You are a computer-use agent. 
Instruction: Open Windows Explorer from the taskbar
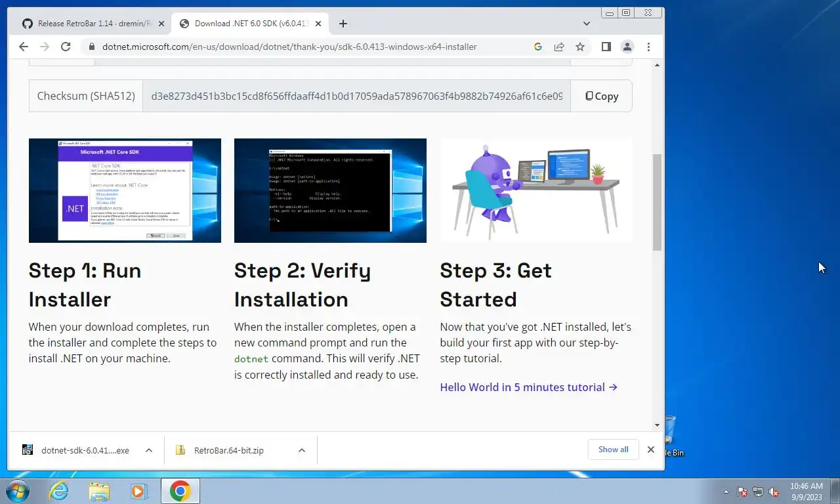(99, 491)
